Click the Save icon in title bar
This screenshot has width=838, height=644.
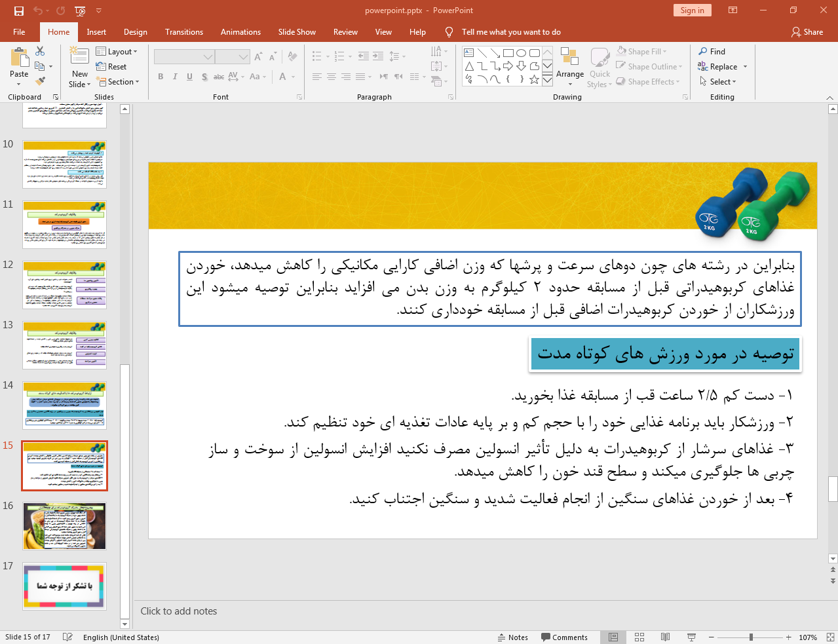(x=18, y=10)
